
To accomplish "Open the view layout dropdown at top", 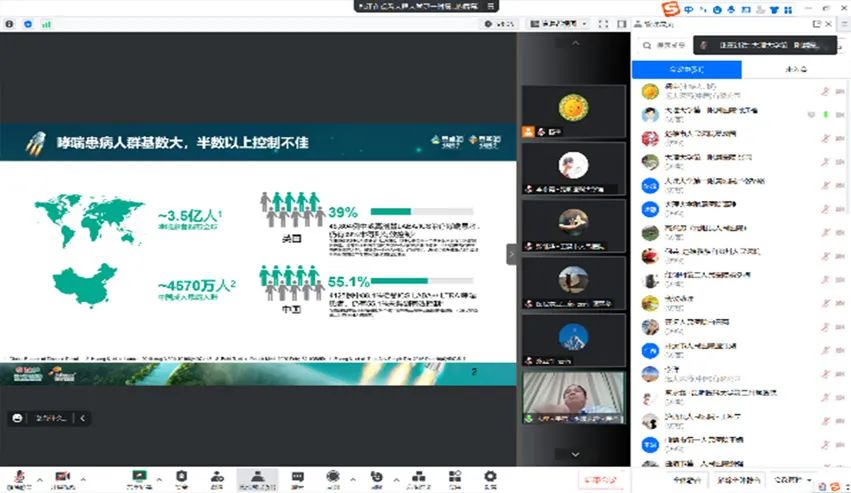I will (560, 23).
